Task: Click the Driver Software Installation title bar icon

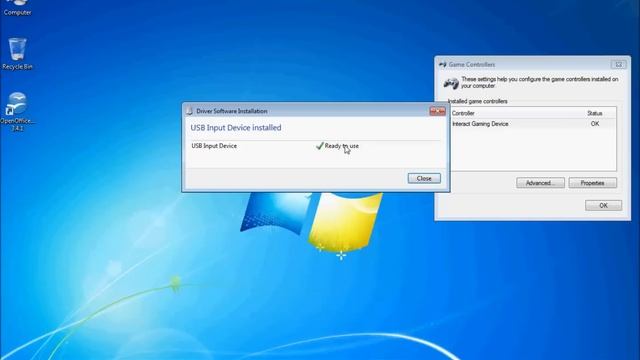Action: [x=189, y=111]
